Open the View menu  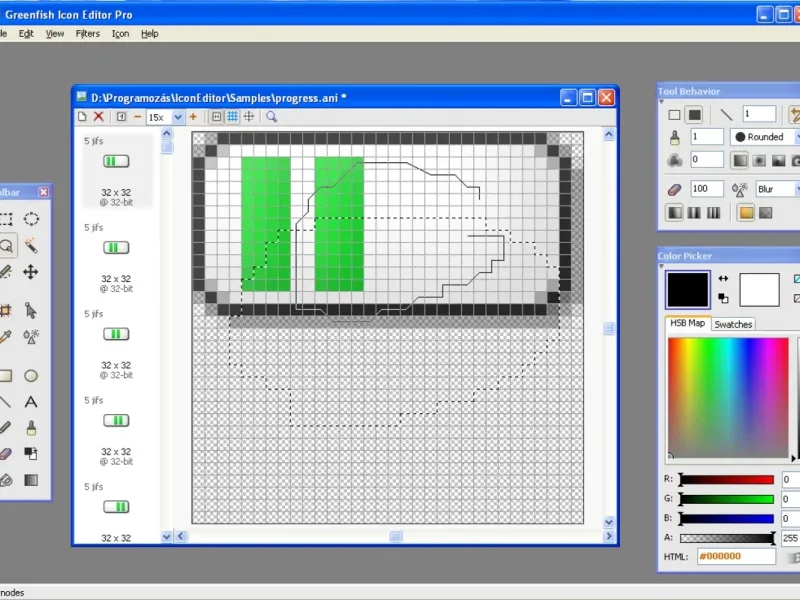click(x=55, y=34)
